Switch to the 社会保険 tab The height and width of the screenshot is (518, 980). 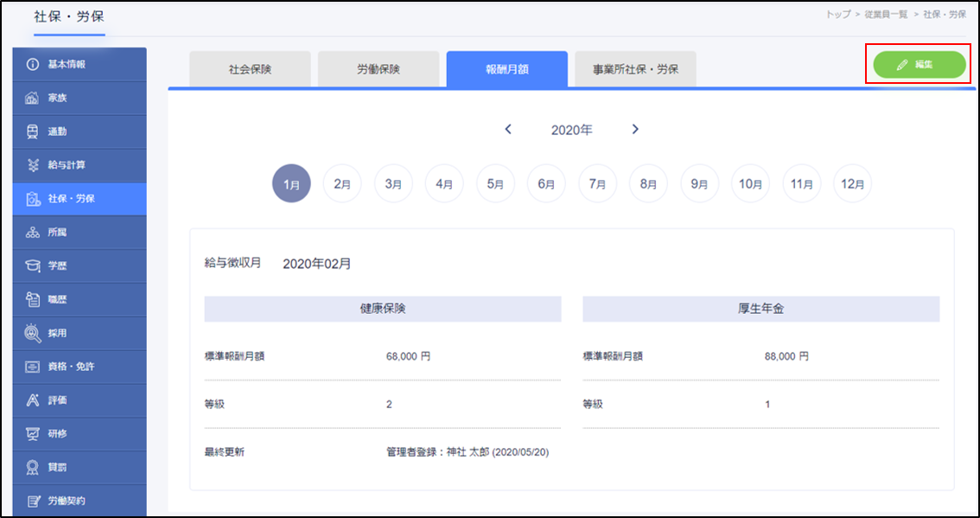(x=251, y=69)
